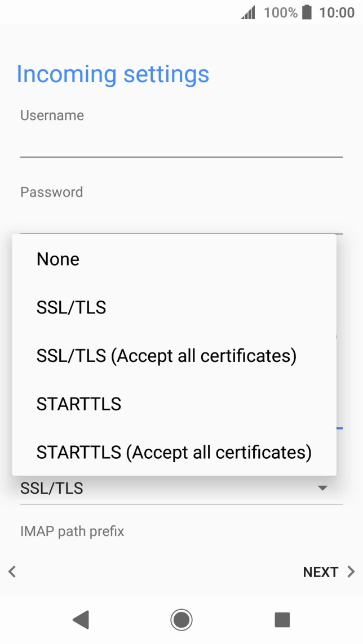Open the SSL/TLS security type dropdown

pyautogui.click(x=180, y=489)
